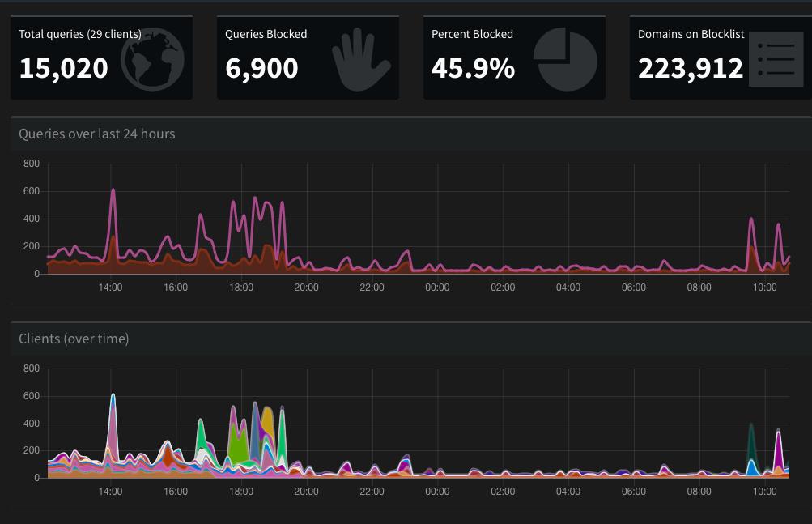812x524 pixels.
Task: Click the hand icon in Queries Blocked
Action: pyautogui.click(x=361, y=60)
